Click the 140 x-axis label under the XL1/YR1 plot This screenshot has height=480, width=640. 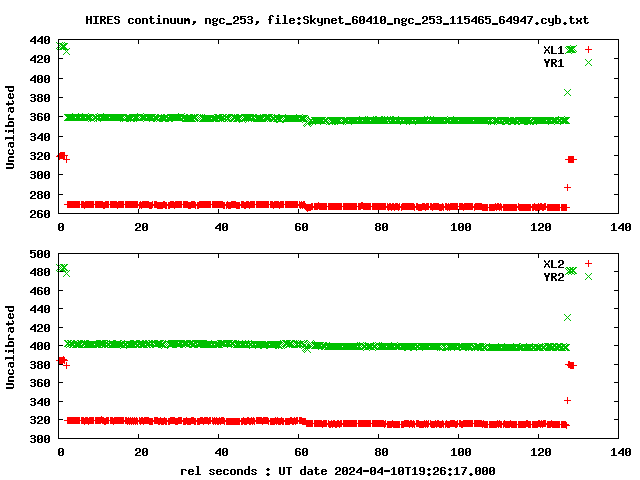coord(621,227)
